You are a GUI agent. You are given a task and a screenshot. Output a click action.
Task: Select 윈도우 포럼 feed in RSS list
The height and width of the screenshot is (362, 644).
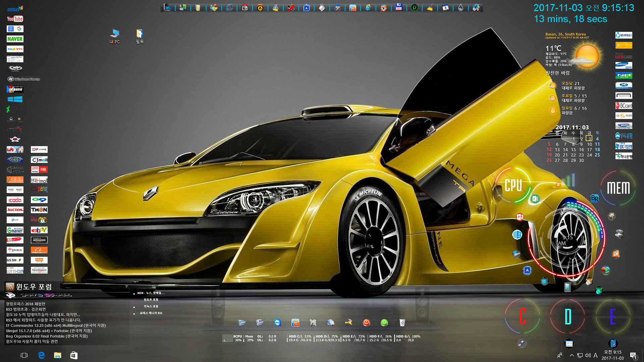pos(151,300)
